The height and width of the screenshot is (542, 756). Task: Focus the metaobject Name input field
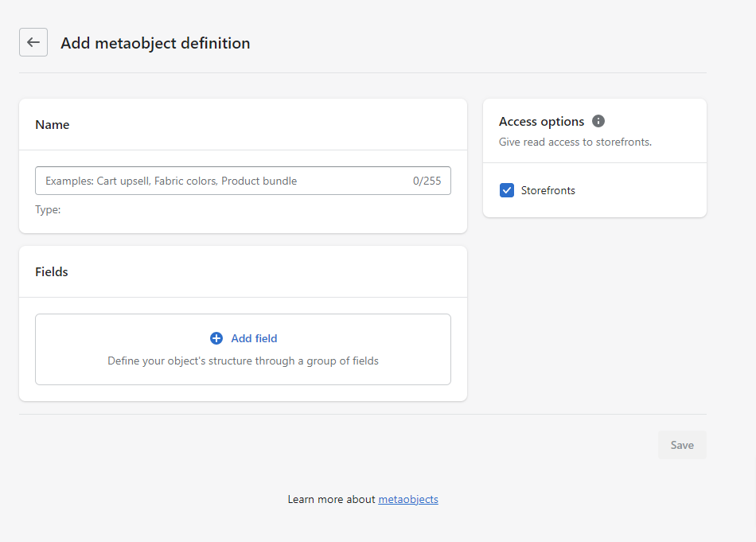(x=243, y=181)
